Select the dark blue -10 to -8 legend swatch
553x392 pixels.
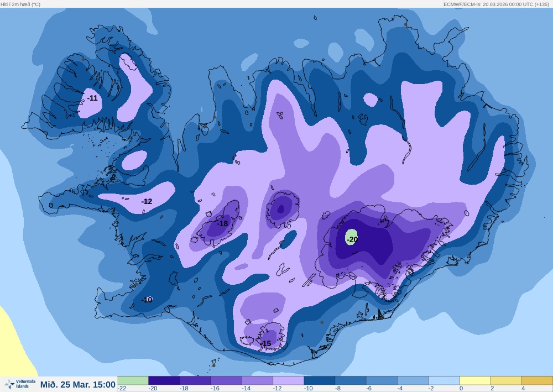click(x=320, y=380)
